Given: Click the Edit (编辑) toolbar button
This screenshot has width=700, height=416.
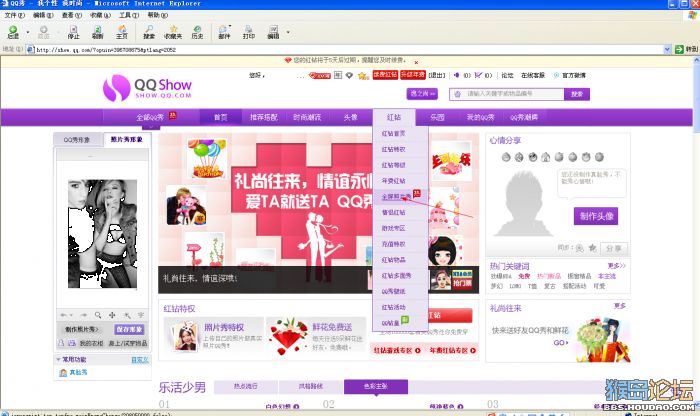Looking at the screenshot, I should click(x=273, y=32).
